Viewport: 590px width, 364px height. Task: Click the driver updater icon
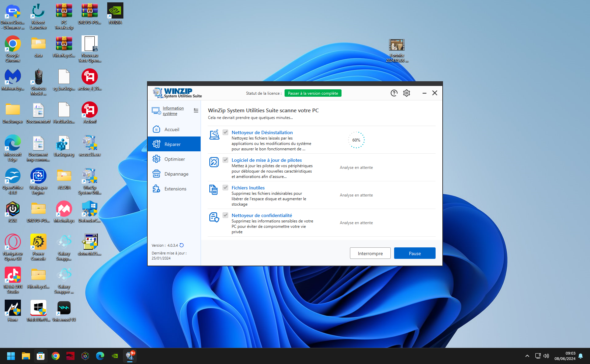pyautogui.click(x=214, y=162)
